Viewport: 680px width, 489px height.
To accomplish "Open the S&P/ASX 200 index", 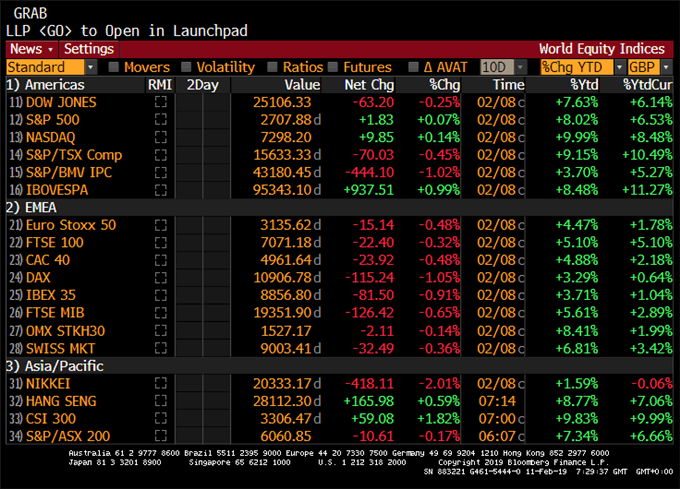I will (x=68, y=436).
